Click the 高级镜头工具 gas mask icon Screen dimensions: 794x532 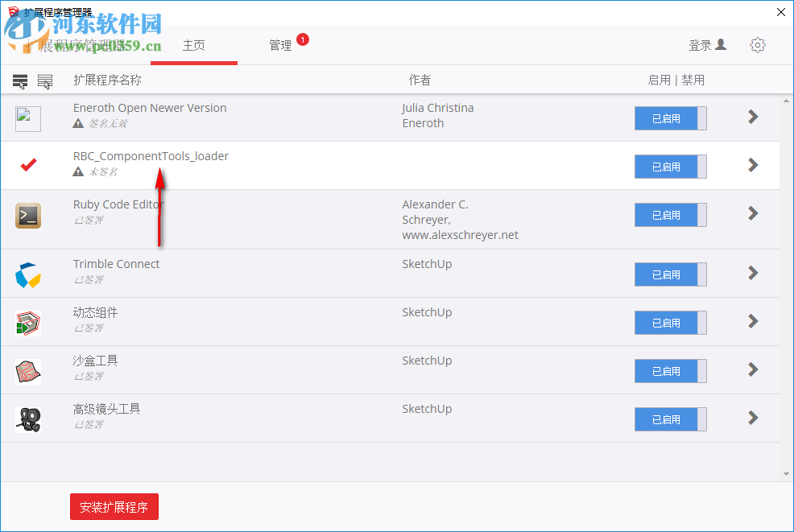coord(27,419)
